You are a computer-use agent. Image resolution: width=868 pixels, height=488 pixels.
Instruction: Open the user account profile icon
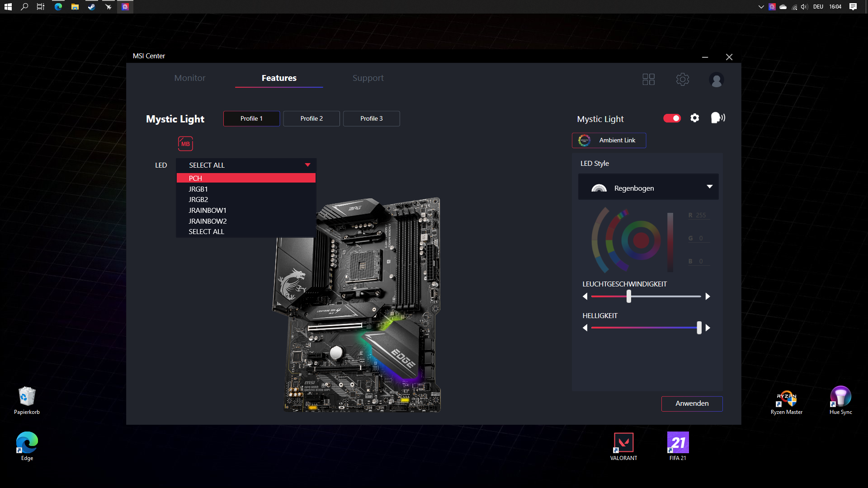716,80
